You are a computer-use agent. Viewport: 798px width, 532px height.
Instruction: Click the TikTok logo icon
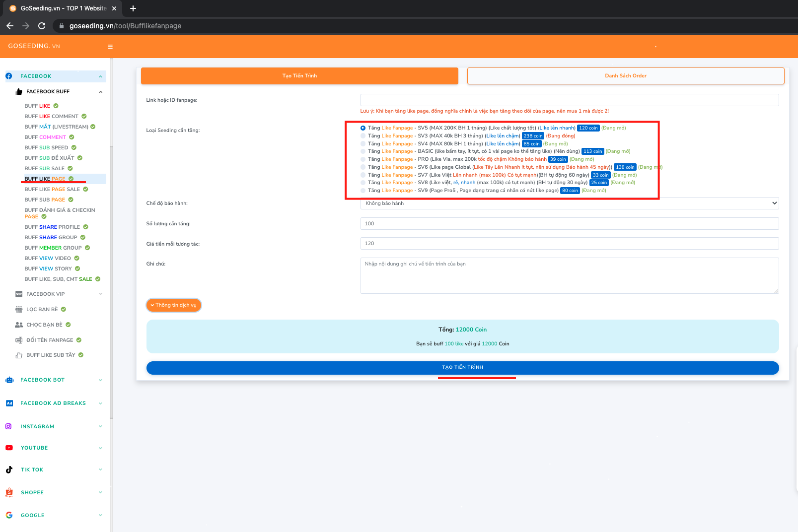(x=9, y=469)
